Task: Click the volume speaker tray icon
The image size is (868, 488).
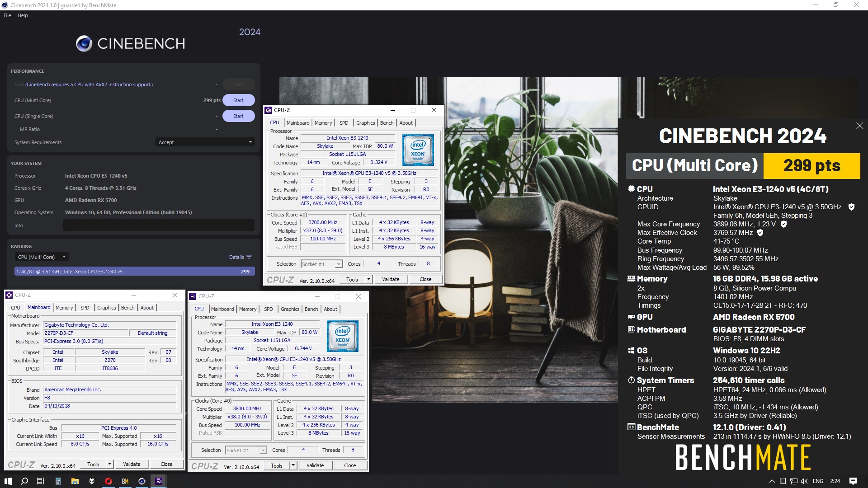Action: [x=804, y=481]
